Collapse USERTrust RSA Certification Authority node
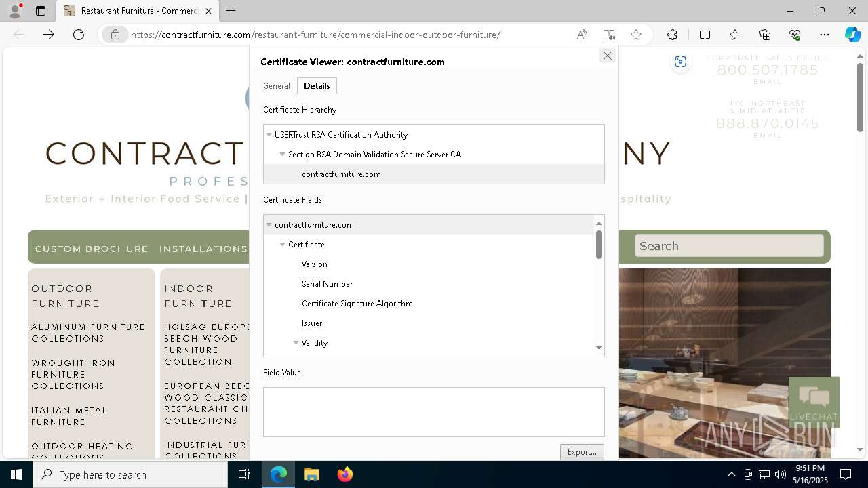 [x=269, y=135]
